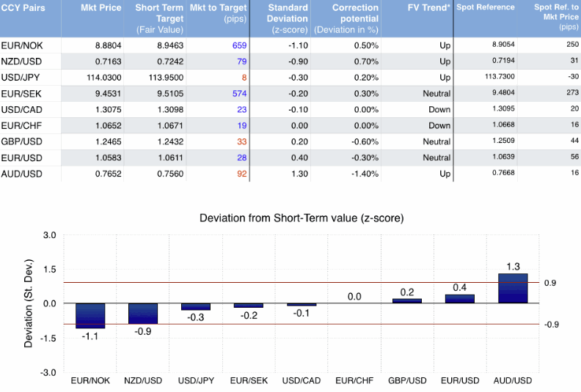The width and height of the screenshot is (581, 392).
Task: Click the Correction potential column header
Action: [x=346, y=12]
